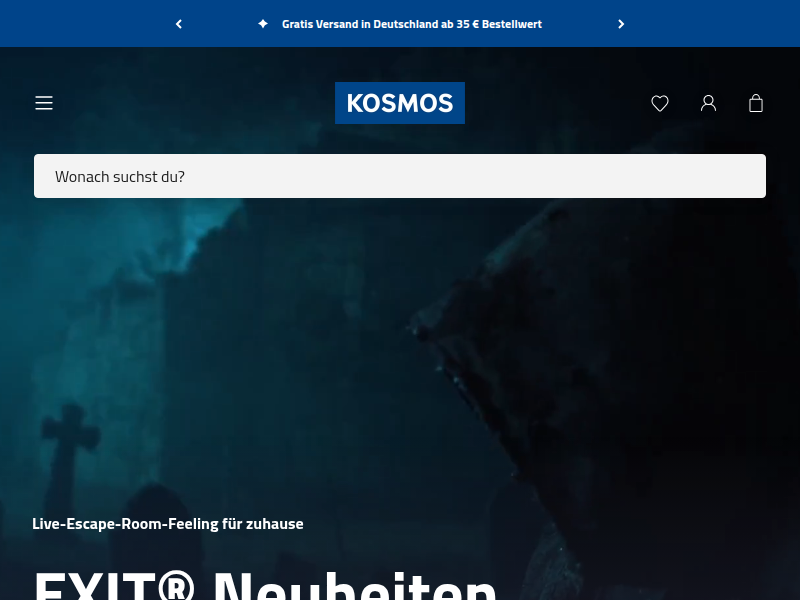This screenshot has height=600, width=800.
Task: Open the wishlist heart icon
Action: [x=660, y=104]
